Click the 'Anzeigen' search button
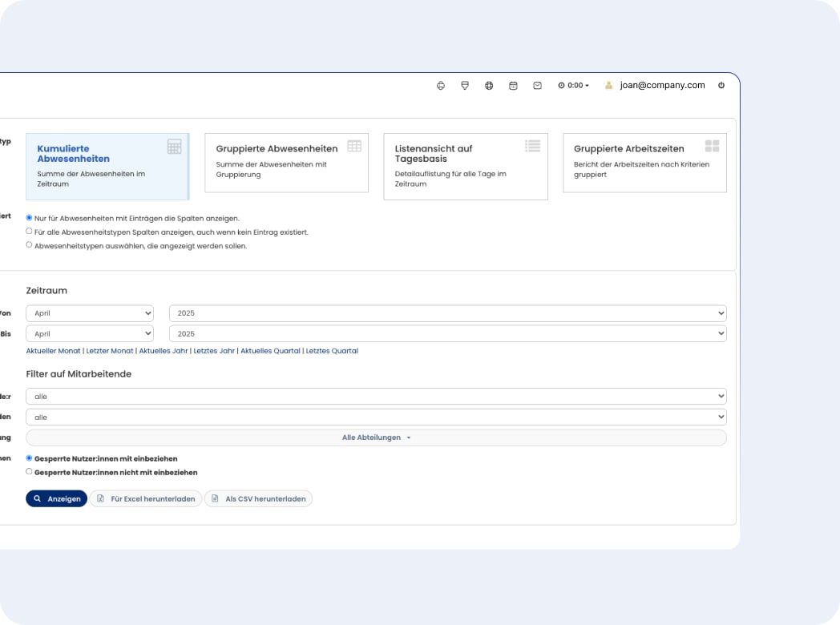The width and height of the screenshot is (840, 625). click(x=56, y=498)
